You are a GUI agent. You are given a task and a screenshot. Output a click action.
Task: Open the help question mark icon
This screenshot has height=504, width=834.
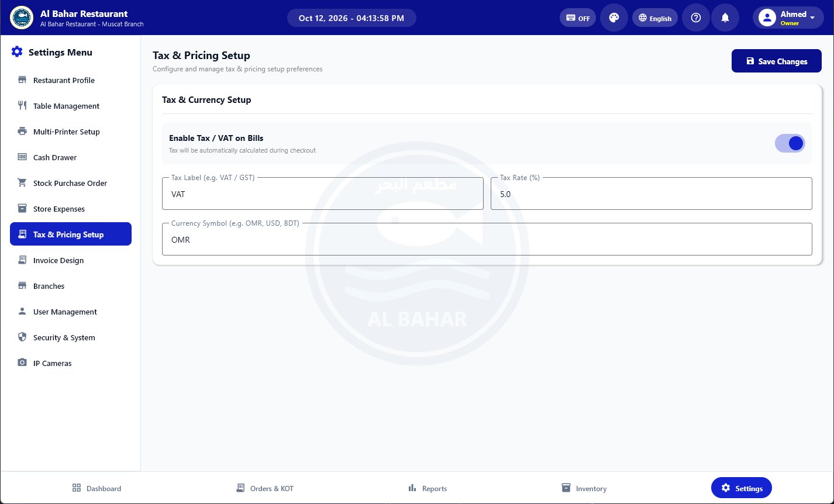[x=696, y=18]
